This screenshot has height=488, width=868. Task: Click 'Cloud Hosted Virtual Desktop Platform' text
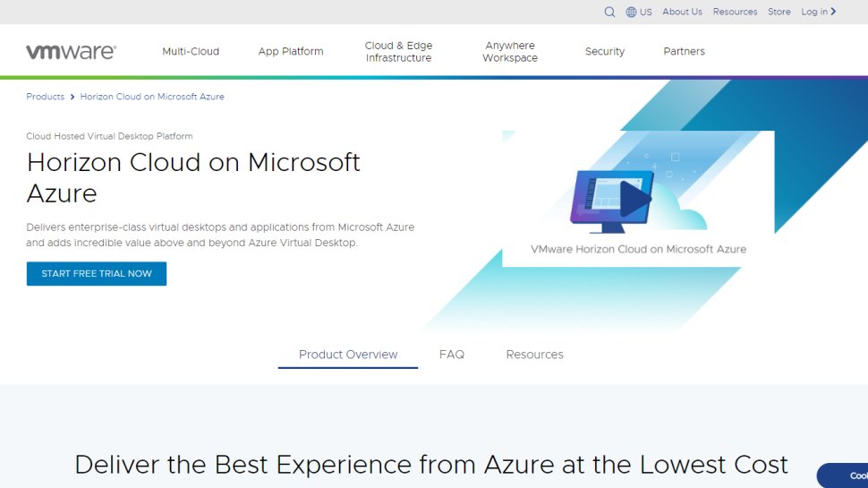(x=109, y=136)
